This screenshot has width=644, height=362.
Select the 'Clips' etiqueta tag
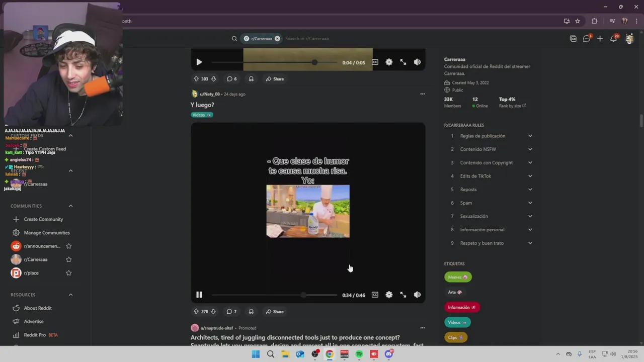click(x=455, y=337)
